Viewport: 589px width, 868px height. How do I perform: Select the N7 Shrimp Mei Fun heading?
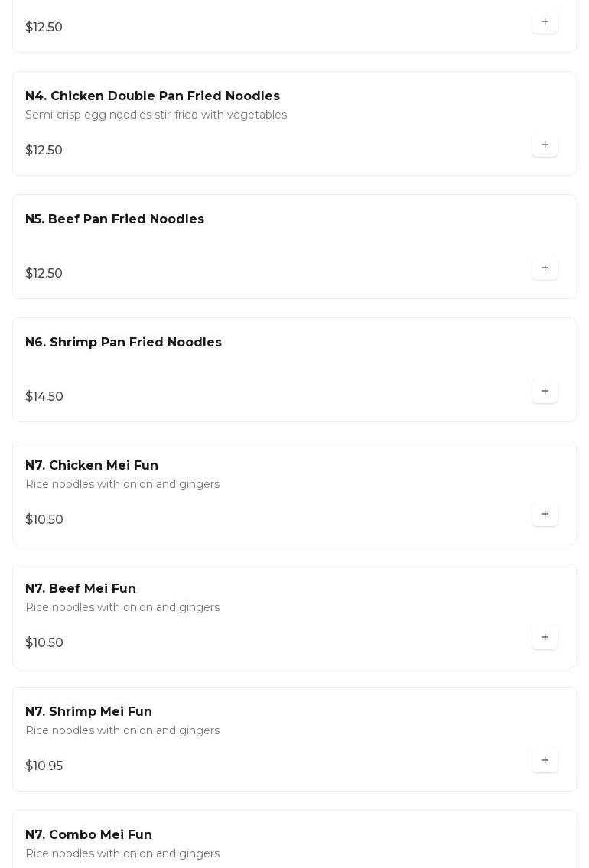89,712
